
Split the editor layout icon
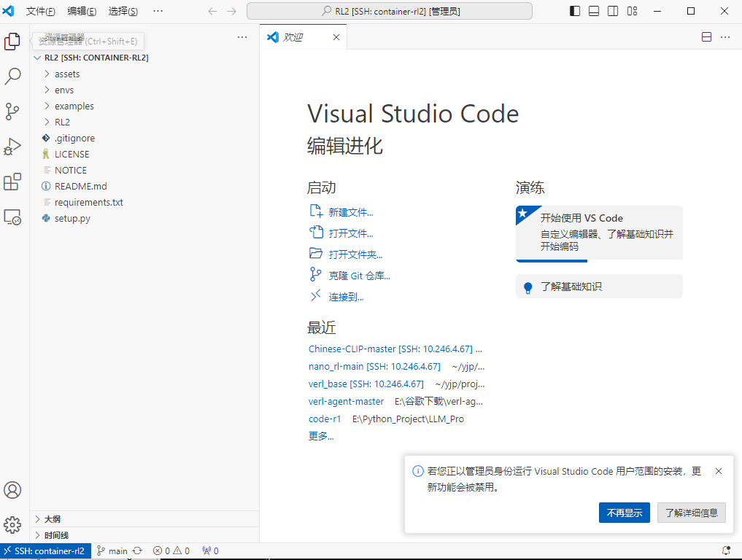point(706,37)
